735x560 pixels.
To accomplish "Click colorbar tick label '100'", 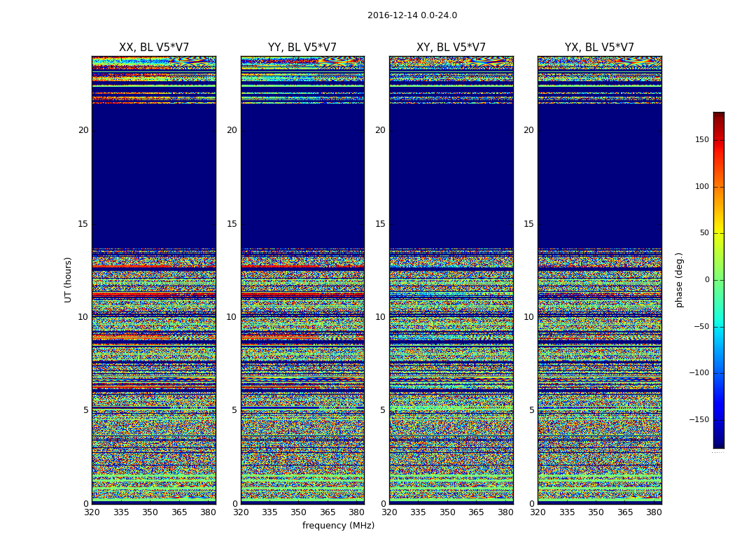I will tap(701, 186).
